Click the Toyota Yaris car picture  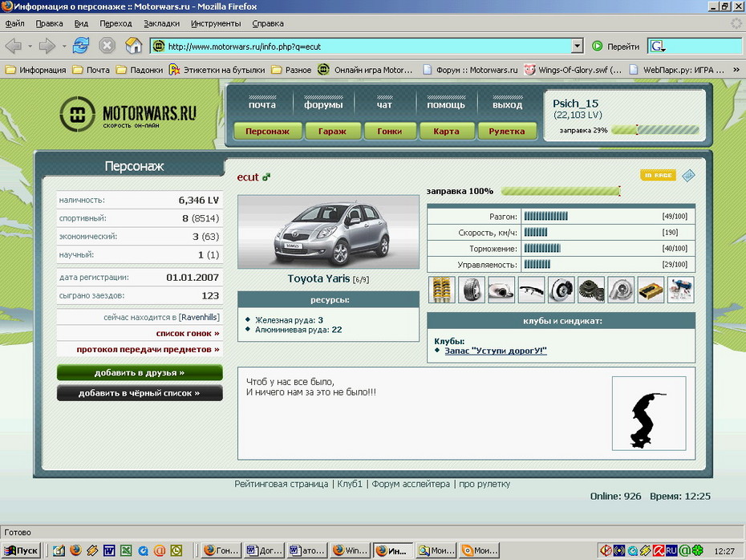coord(328,232)
